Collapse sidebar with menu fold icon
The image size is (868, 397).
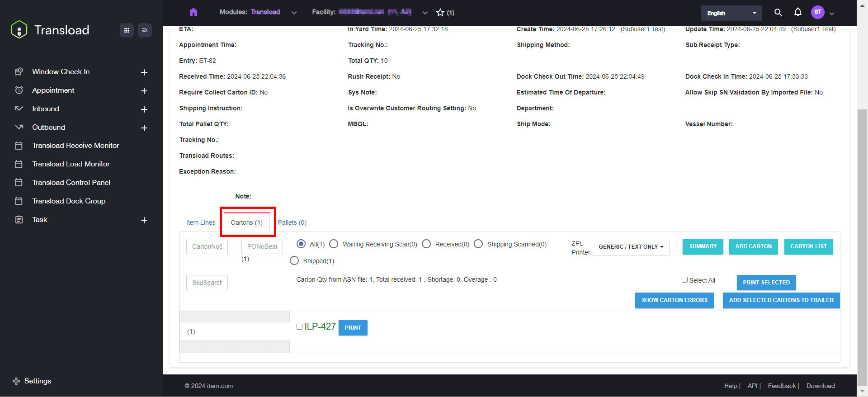(x=145, y=30)
